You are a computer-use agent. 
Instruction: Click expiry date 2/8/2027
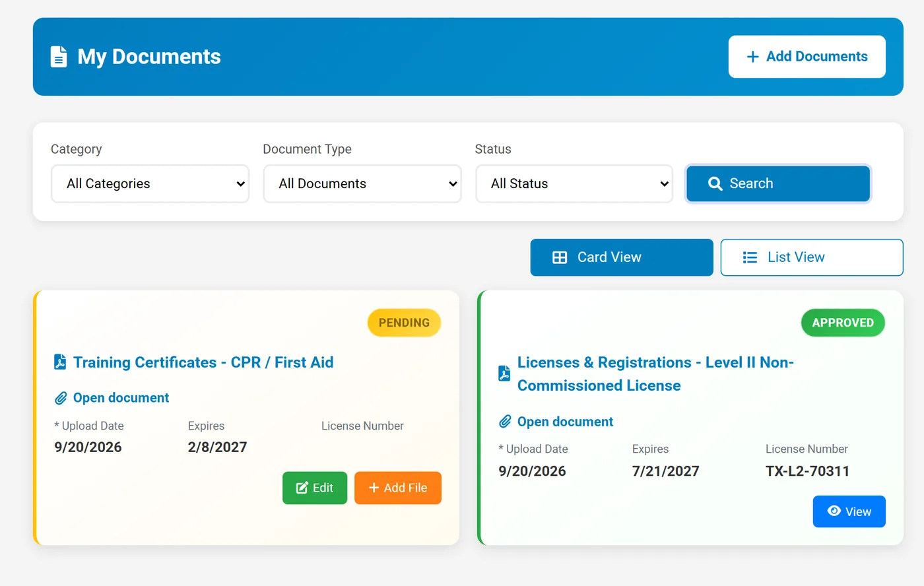(217, 447)
